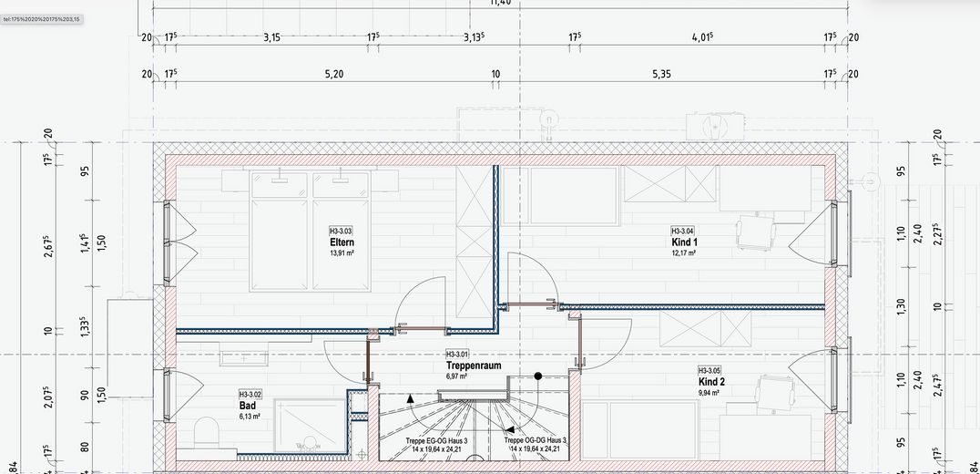Click the toilet symbol in Bad

pyautogui.click(x=207, y=435)
